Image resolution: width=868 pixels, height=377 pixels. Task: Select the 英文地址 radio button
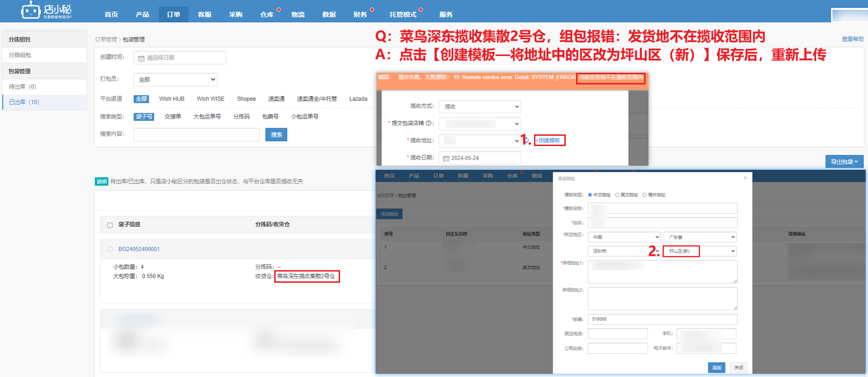(x=617, y=195)
